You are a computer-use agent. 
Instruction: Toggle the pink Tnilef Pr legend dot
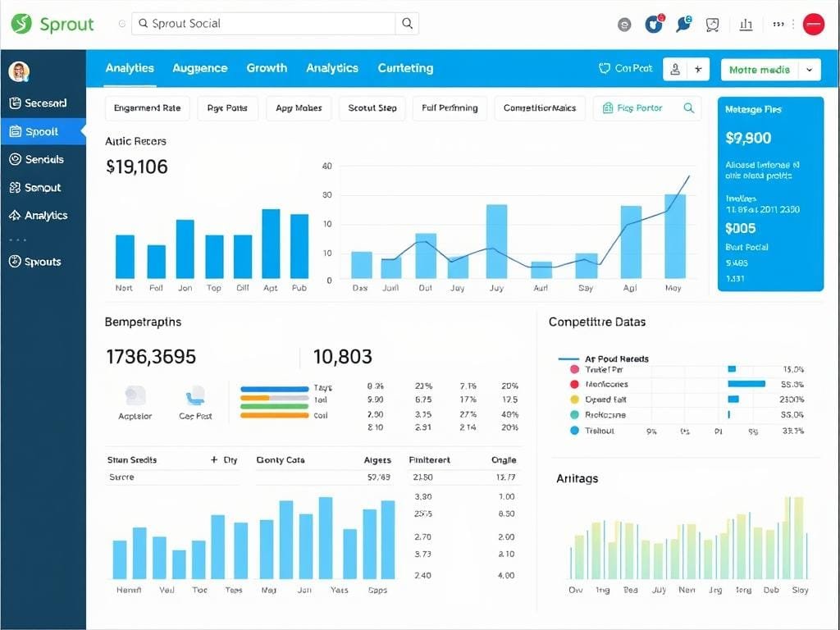pos(574,370)
